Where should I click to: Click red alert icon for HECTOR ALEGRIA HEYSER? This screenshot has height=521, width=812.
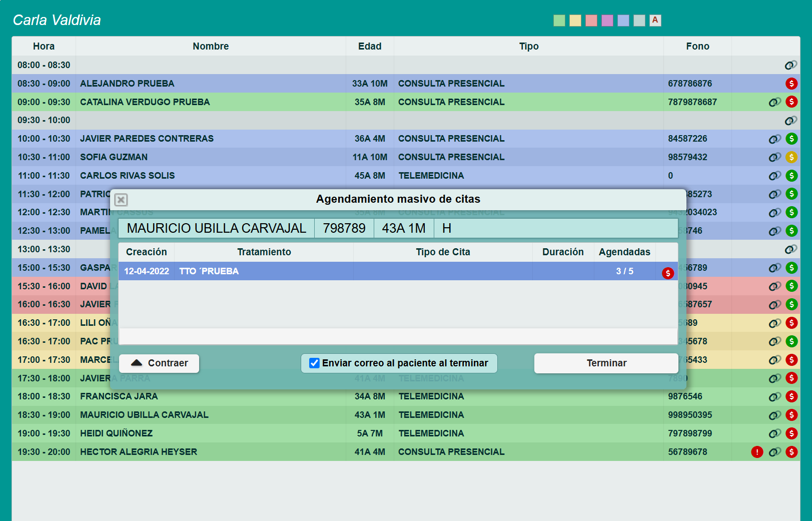pyautogui.click(x=757, y=452)
